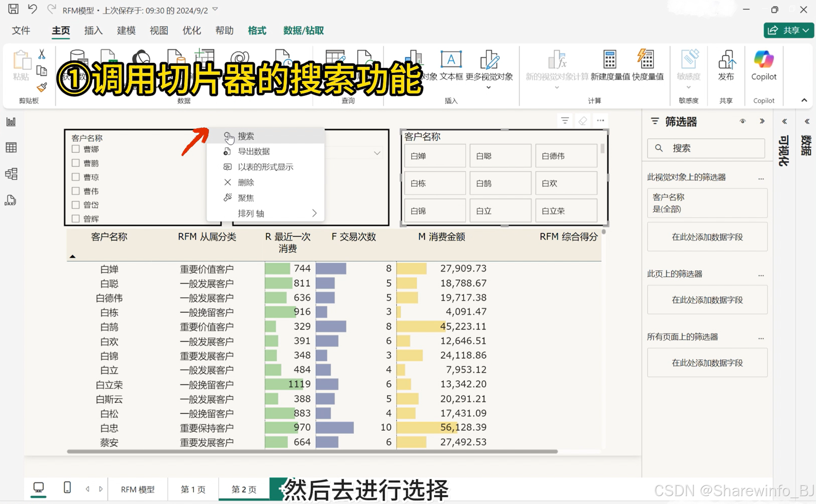Open the Report view icon in left sidebar

pos(11,122)
